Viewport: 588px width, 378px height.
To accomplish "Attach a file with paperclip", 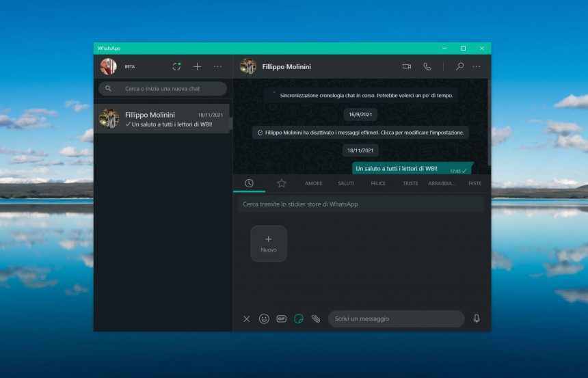I will click(x=316, y=319).
